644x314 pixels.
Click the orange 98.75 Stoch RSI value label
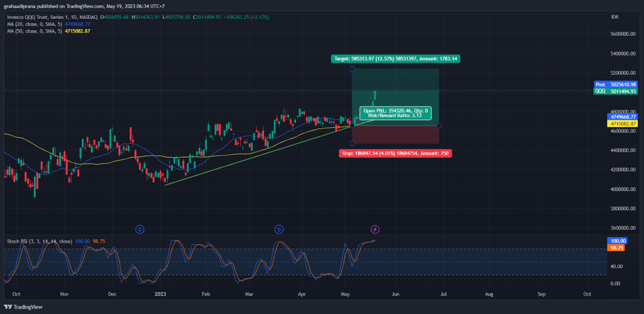click(x=616, y=248)
